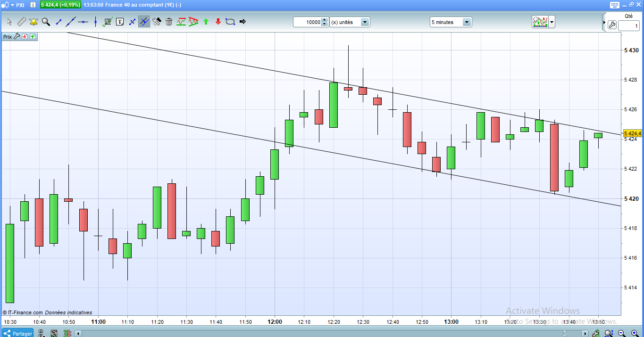Open the (x) unités dropdown
The height and width of the screenshot is (337, 644).
(350, 22)
